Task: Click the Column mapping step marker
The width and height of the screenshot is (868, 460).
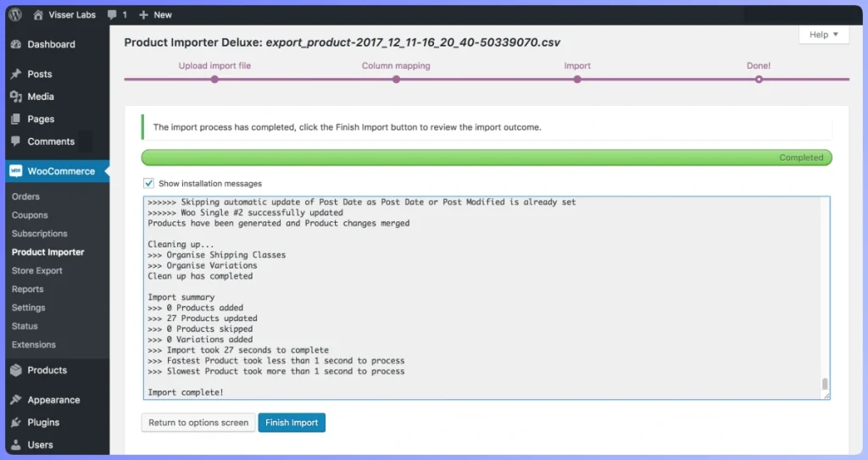Action: [x=396, y=79]
